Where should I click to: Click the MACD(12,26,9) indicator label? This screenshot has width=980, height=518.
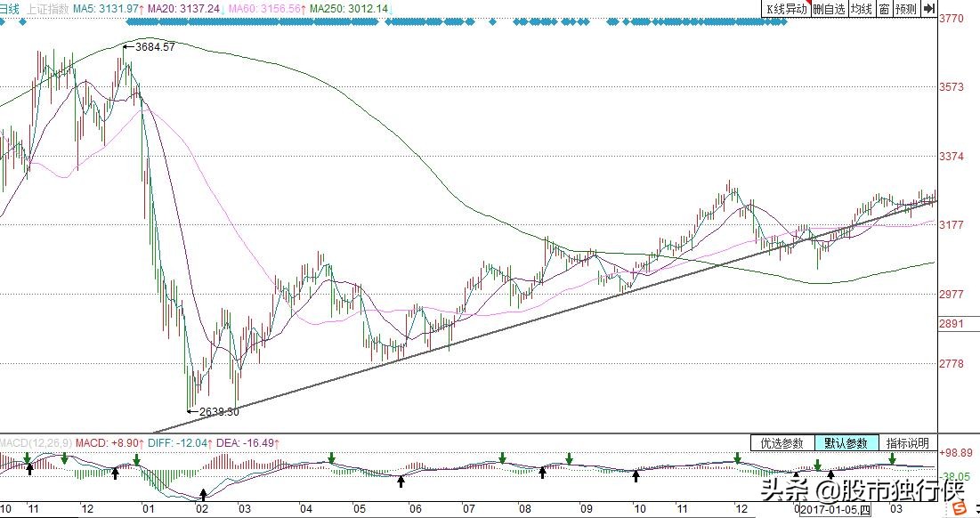point(36,443)
